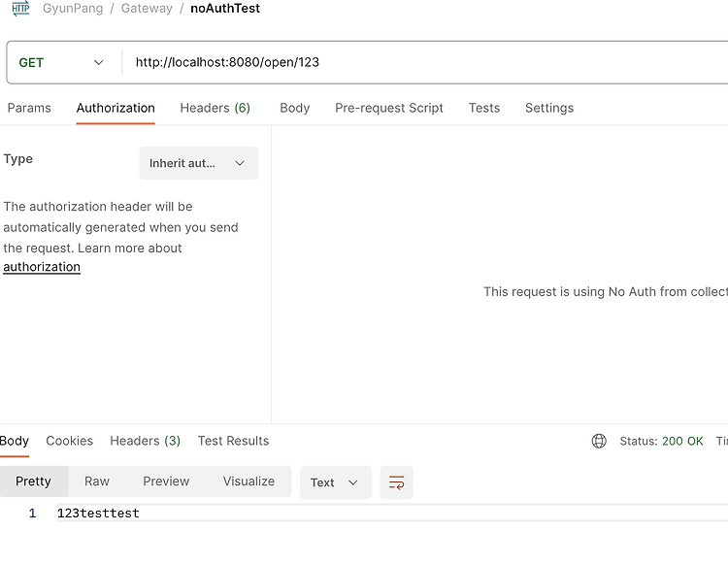The height and width of the screenshot is (564, 728).
Task: Select the Pretty view button
Action: point(33,481)
